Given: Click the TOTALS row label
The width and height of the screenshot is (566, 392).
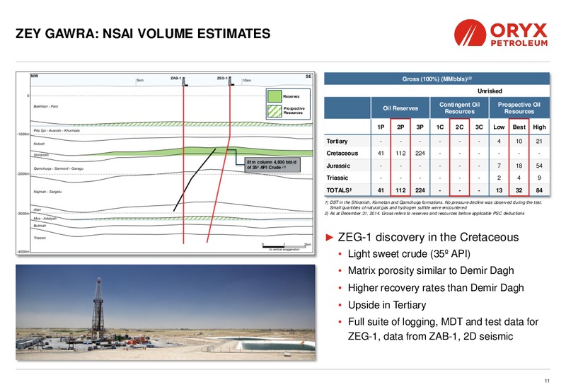Looking at the screenshot, I should pyautogui.click(x=339, y=190).
